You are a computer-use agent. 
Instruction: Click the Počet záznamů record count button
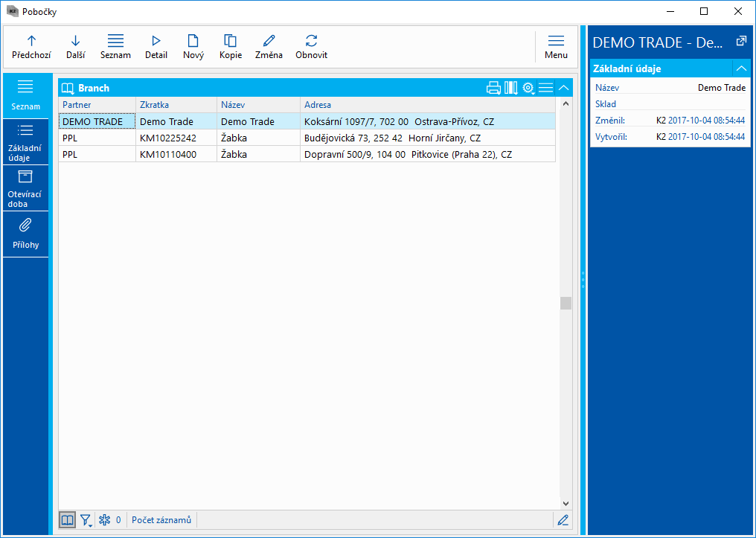[x=161, y=520]
